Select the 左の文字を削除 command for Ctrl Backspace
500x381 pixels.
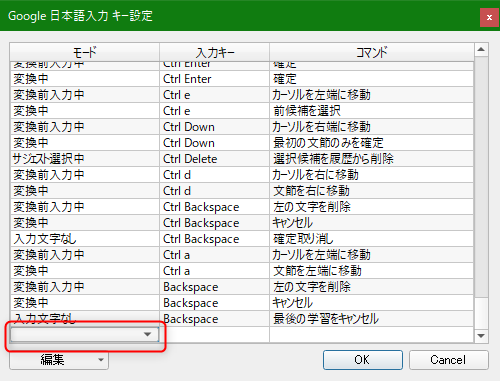point(371,207)
